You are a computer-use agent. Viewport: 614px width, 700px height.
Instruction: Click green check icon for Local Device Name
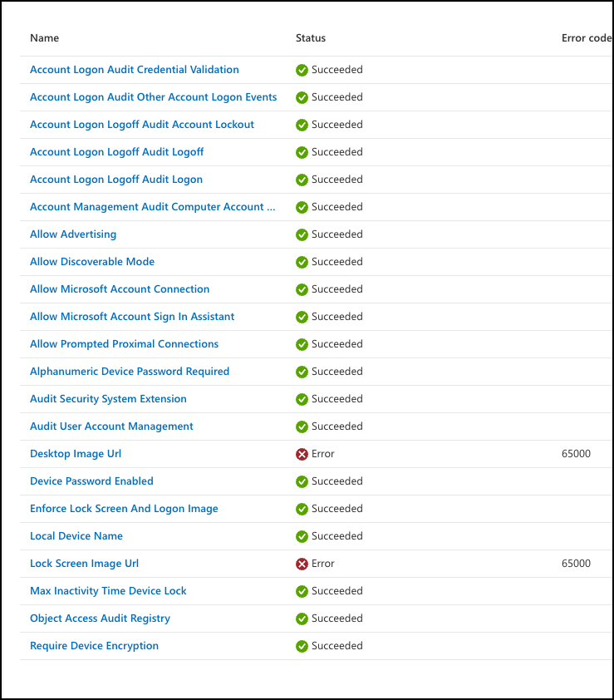(x=302, y=536)
